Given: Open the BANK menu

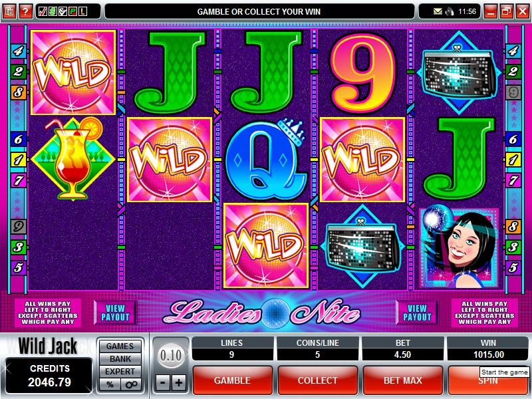Looking at the screenshot, I should tap(120, 358).
